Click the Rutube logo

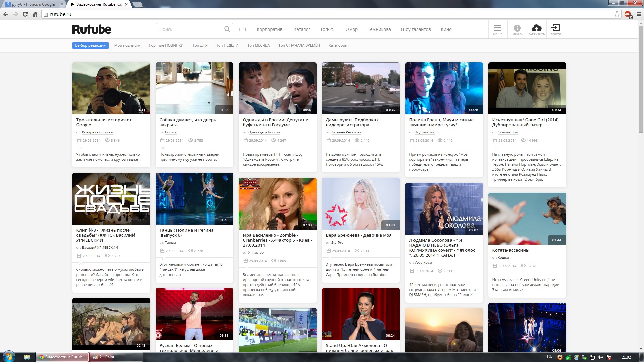pos(92,29)
